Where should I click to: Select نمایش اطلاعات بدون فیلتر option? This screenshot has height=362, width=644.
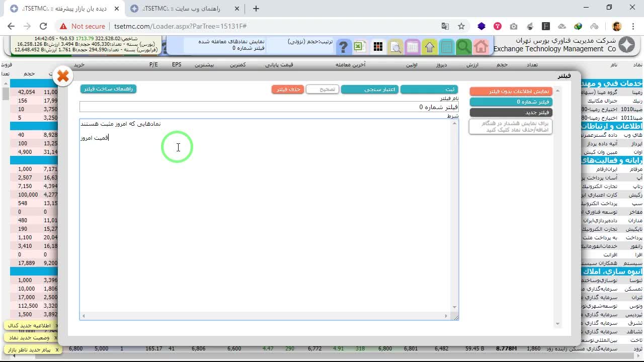pos(511,92)
